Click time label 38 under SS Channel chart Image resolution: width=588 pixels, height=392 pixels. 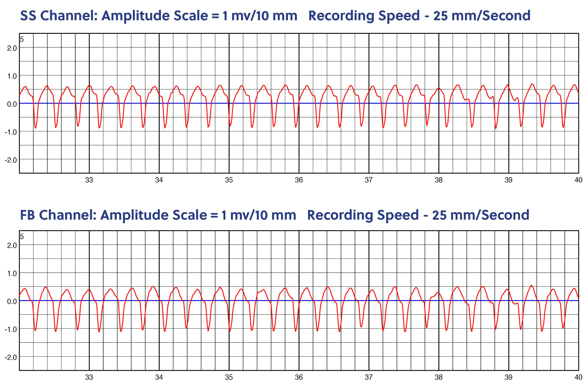point(439,180)
